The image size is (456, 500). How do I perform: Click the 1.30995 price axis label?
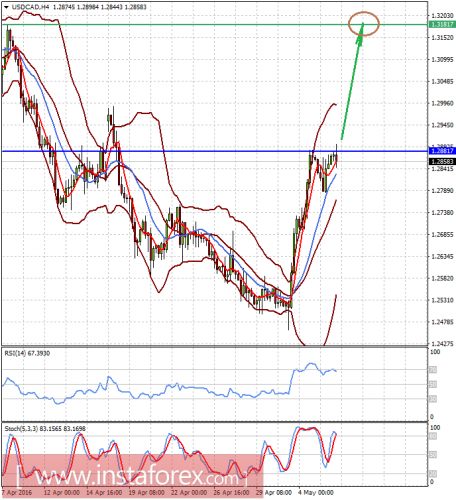pos(443,59)
